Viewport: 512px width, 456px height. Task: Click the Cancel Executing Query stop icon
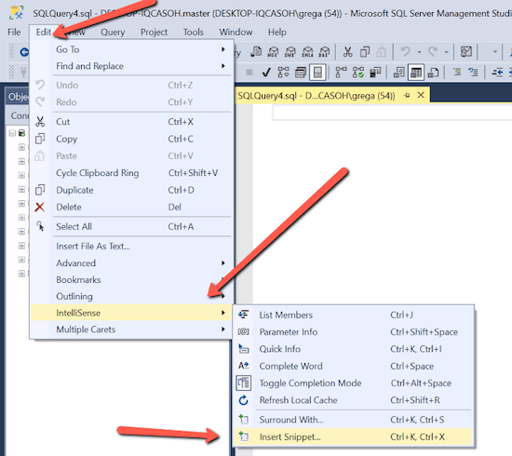click(249, 72)
